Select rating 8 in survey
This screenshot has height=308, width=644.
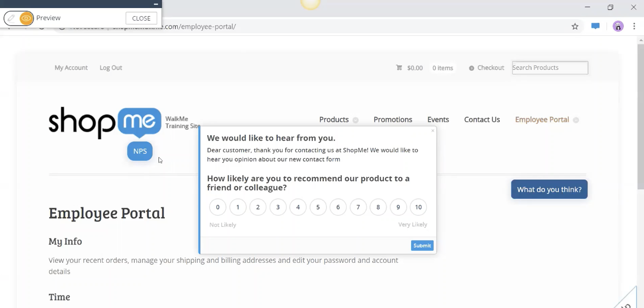(x=378, y=207)
